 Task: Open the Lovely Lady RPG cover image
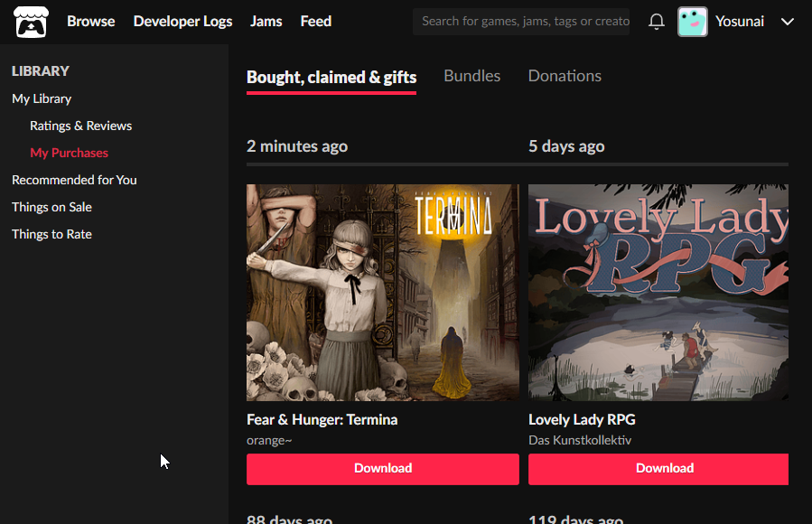658,293
